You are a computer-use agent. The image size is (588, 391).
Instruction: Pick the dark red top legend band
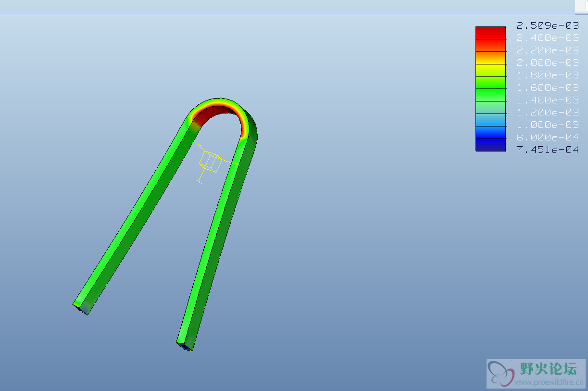(490, 33)
